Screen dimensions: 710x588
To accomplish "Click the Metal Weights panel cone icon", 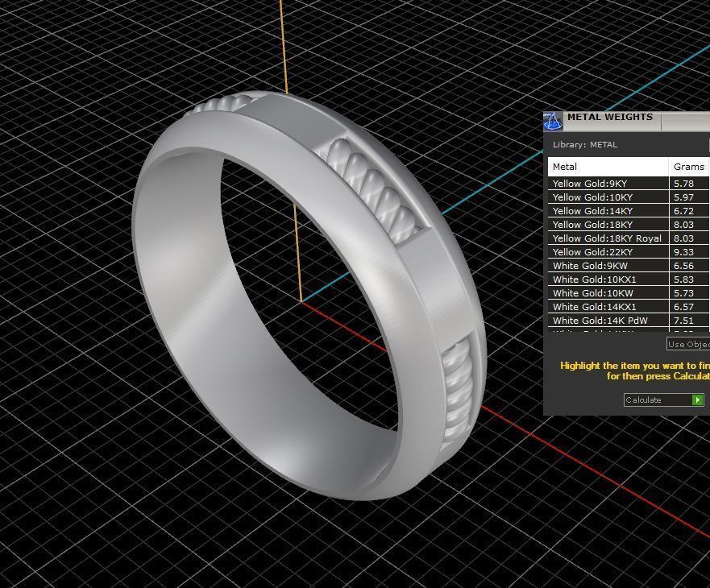I will (552, 122).
